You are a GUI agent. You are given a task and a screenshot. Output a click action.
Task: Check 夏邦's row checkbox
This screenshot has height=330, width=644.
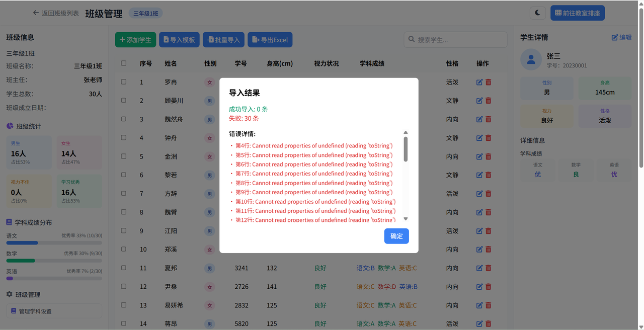pyautogui.click(x=123, y=268)
